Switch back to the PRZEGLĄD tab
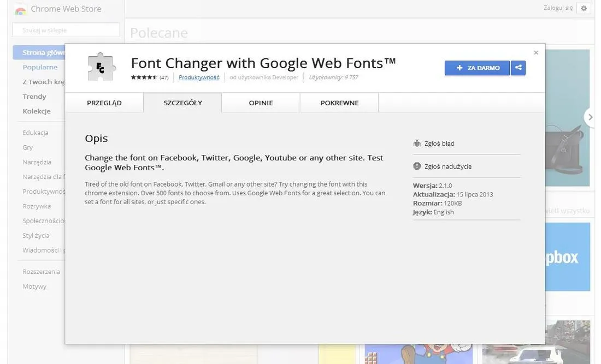601x364 pixels. pyautogui.click(x=104, y=102)
